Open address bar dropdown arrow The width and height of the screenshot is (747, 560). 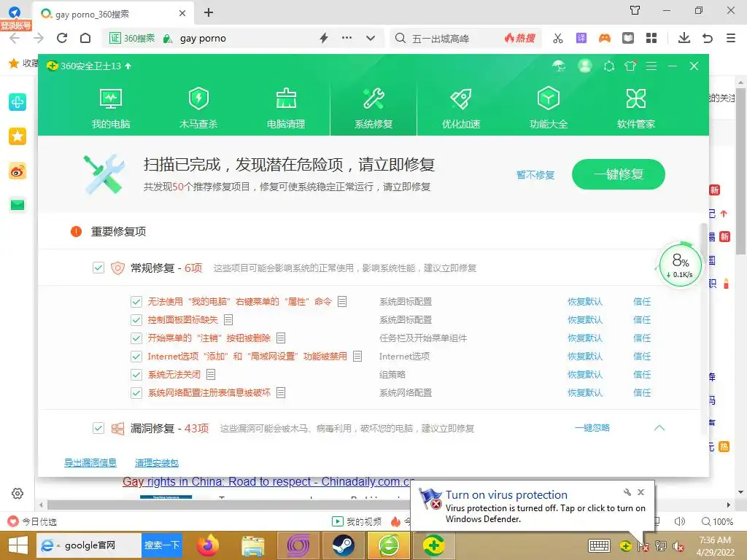(370, 38)
